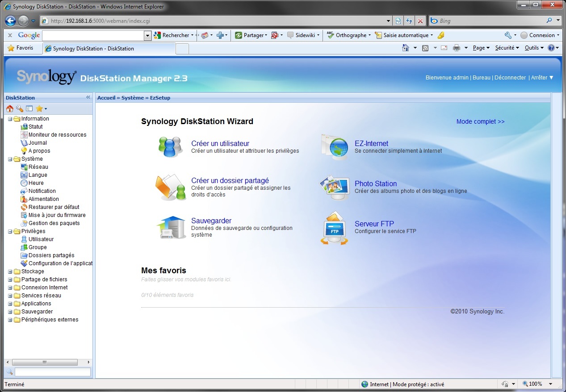Screen dimensions: 566x392
Task: Expand the Applications tree folder
Action: pos(10,304)
